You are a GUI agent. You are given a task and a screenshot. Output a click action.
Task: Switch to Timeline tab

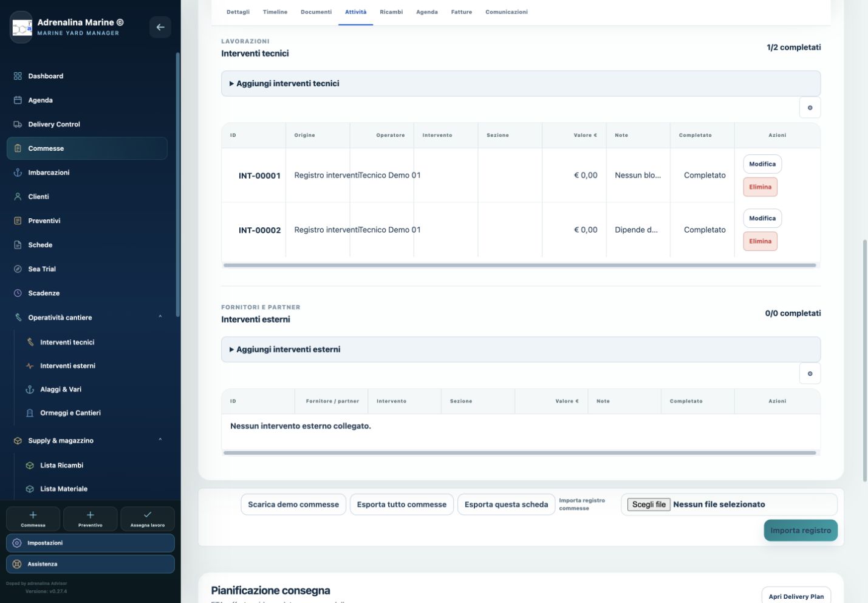pos(275,12)
